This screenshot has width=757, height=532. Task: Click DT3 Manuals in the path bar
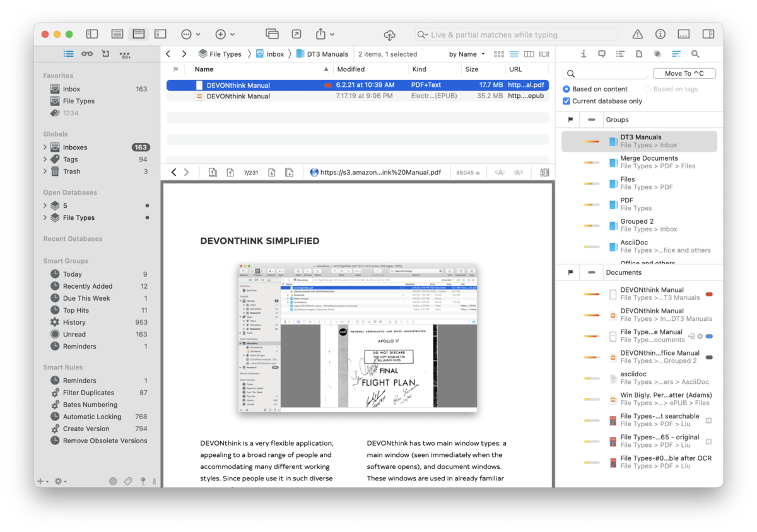click(322, 54)
